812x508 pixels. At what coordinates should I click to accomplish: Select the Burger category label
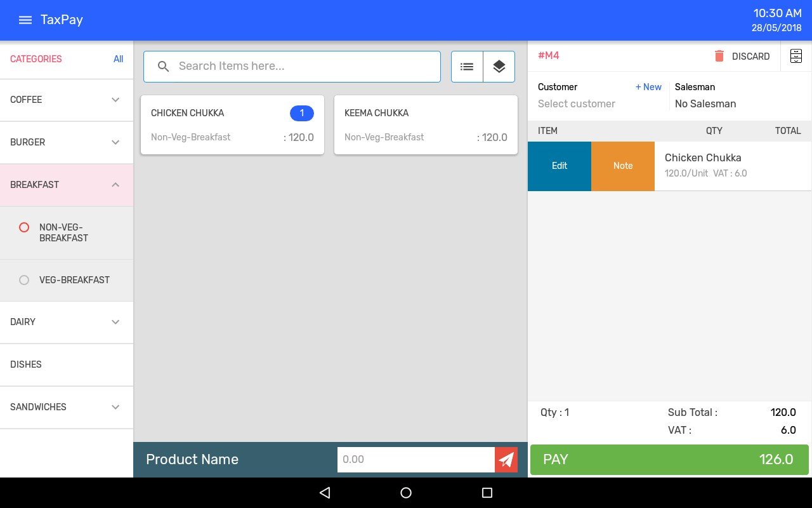[x=28, y=142]
